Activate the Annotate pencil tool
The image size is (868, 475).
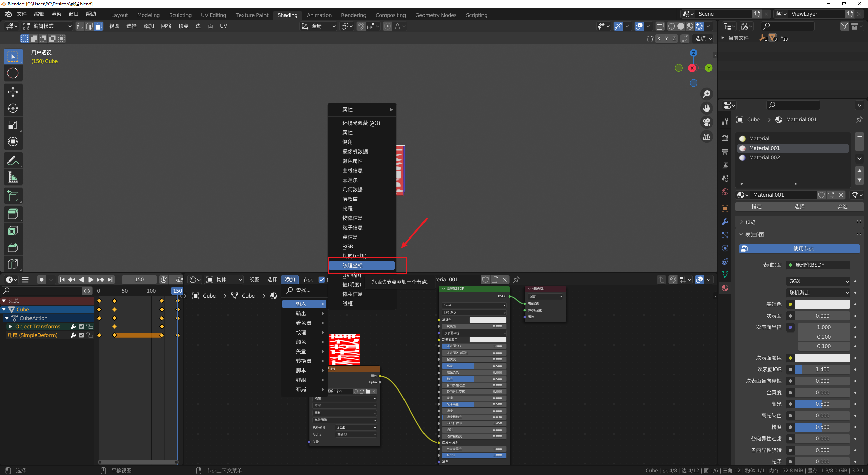13,160
